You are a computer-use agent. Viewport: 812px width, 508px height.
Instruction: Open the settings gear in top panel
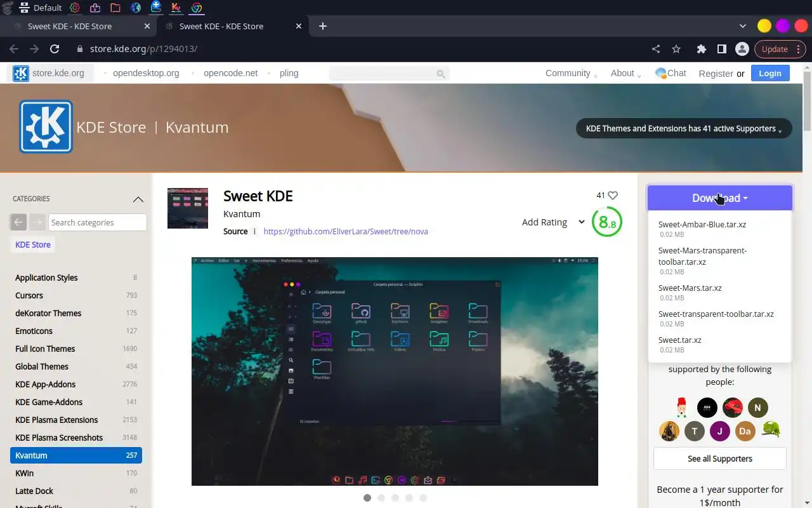[x=75, y=8]
